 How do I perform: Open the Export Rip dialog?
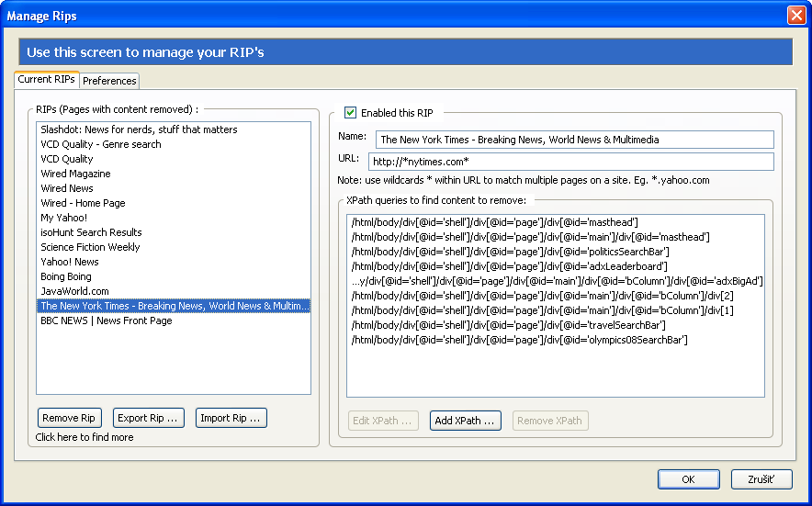148,418
